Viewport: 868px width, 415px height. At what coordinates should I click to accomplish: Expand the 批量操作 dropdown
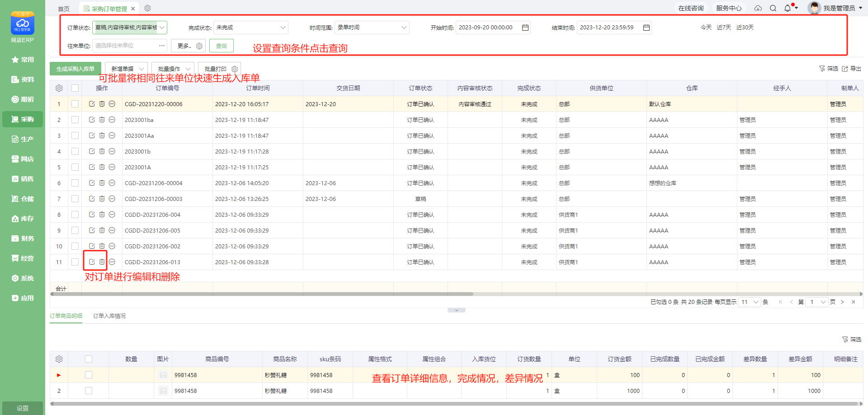point(173,69)
